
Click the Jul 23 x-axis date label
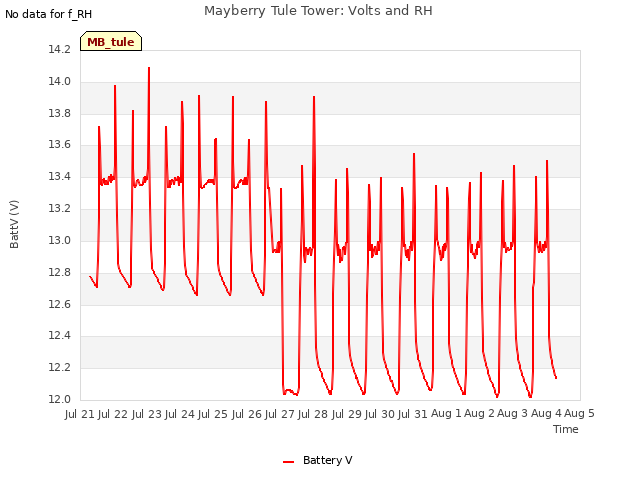point(147,414)
